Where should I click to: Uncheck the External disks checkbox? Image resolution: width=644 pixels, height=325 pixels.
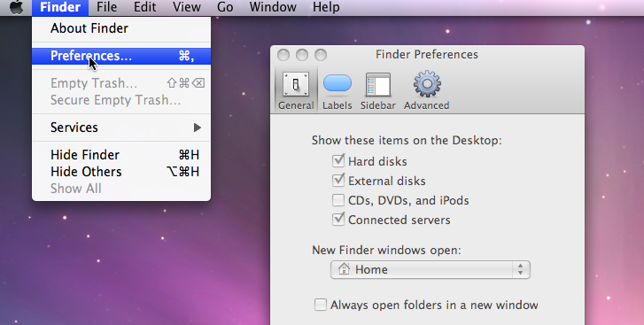[338, 181]
